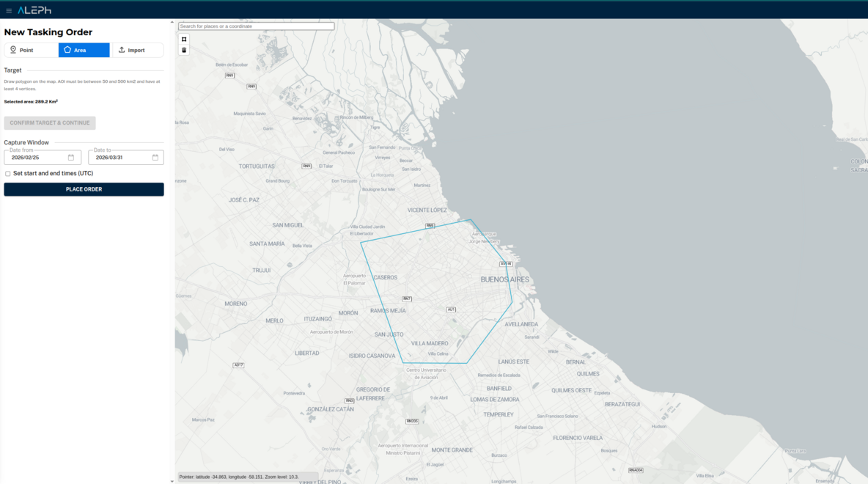Switch to the Import tab

coord(136,50)
